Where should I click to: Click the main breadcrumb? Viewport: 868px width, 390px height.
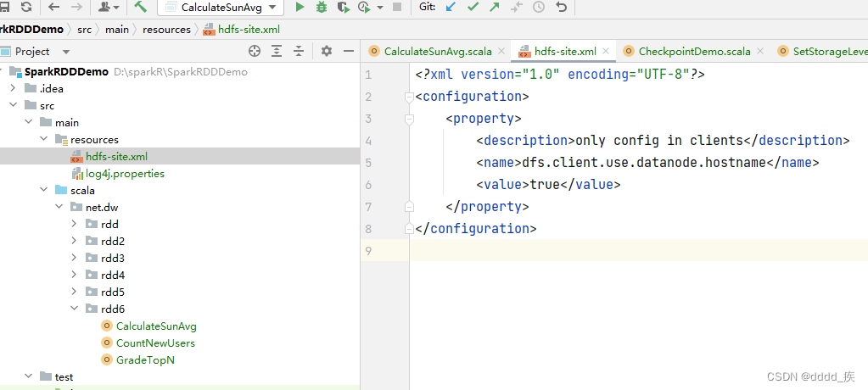[x=117, y=30]
